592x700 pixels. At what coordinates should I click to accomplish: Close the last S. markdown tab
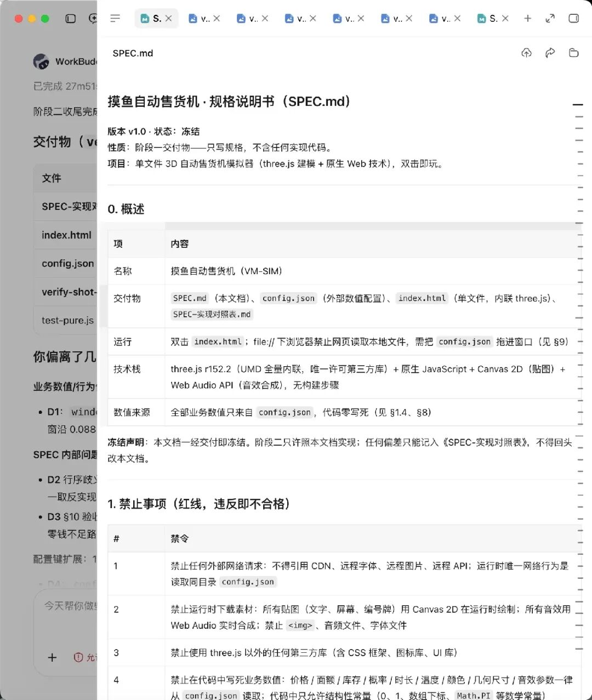(x=505, y=19)
